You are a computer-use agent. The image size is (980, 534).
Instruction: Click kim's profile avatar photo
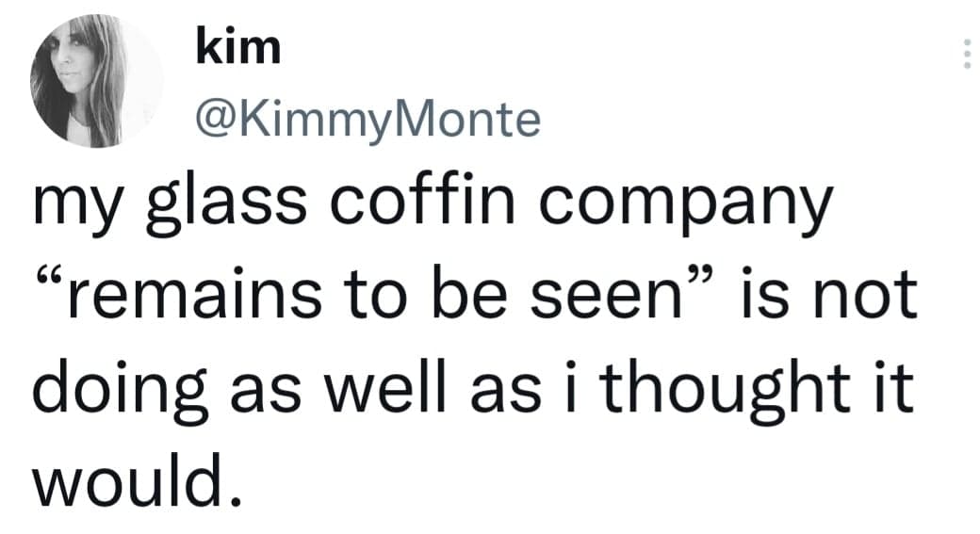(96, 81)
